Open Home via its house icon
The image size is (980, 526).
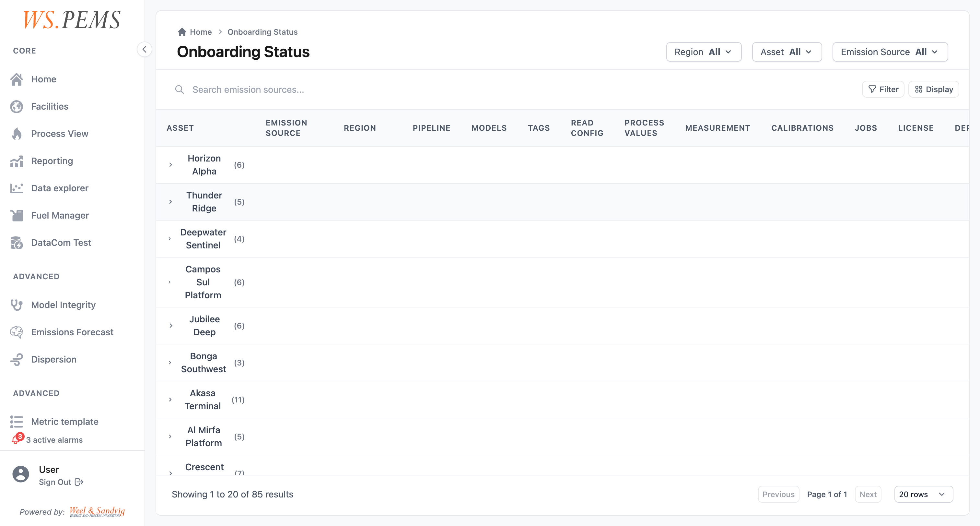click(17, 79)
